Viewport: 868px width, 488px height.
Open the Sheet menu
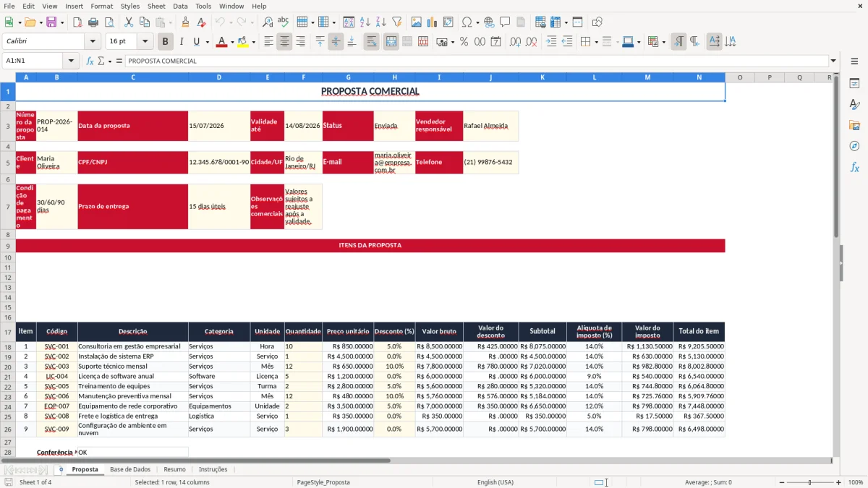(x=156, y=6)
